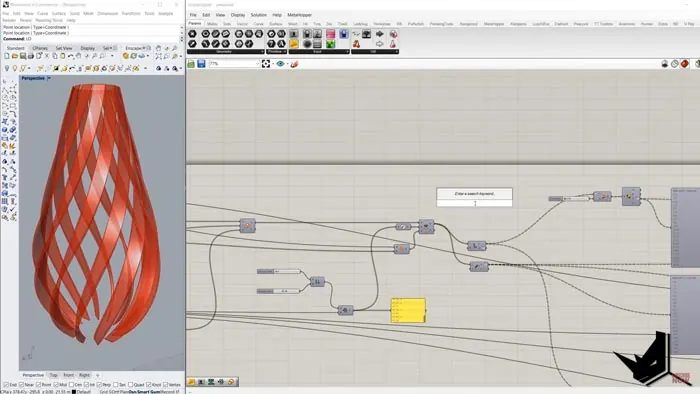Select the CPlanes toolbar tab
Screen dimensions: 700x394
coord(40,48)
